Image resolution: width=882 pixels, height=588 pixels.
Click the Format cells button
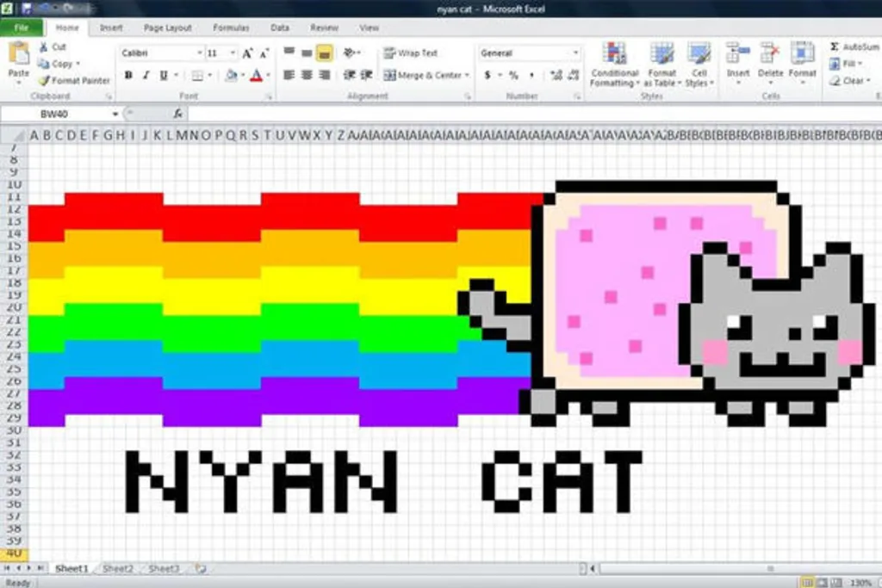pos(802,62)
